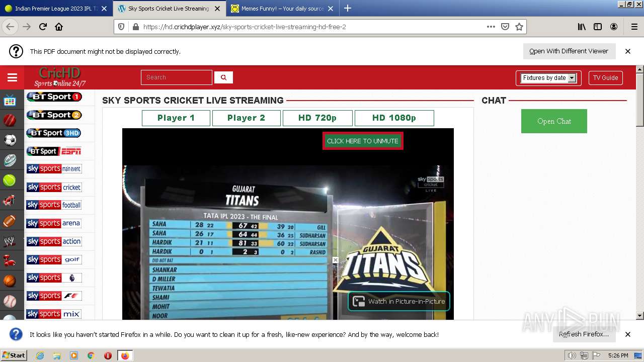Open the Windows Start menu
Screen dimensions: 644x362
[x=14, y=355]
